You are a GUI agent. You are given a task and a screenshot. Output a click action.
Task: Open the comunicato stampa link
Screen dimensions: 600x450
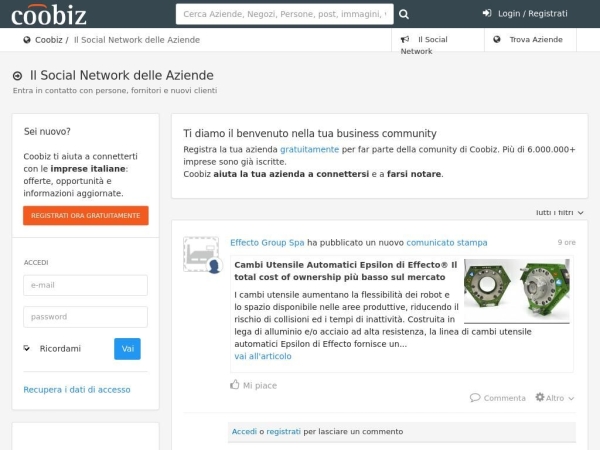[447, 243]
